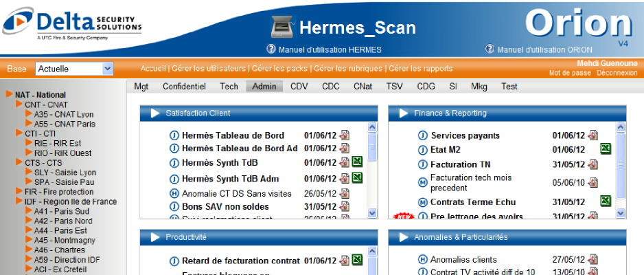644x275 pixels.
Task: Click the Delta Security Solutions logo
Action: [x=72, y=24]
